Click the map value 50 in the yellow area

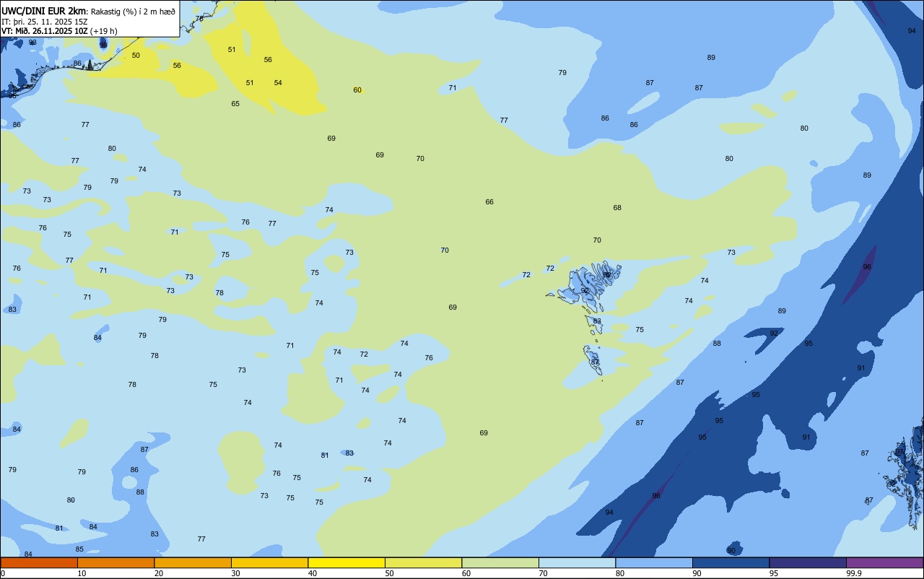(x=136, y=56)
